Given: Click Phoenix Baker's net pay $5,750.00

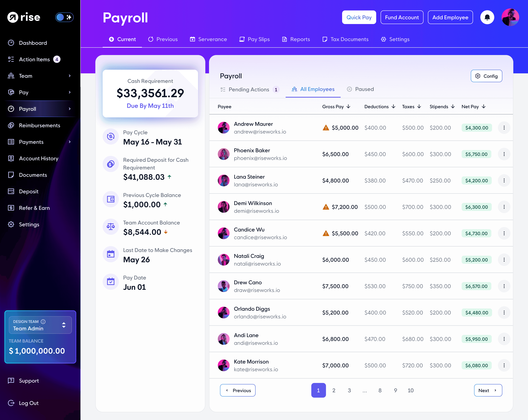Looking at the screenshot, I should point(476,154).
